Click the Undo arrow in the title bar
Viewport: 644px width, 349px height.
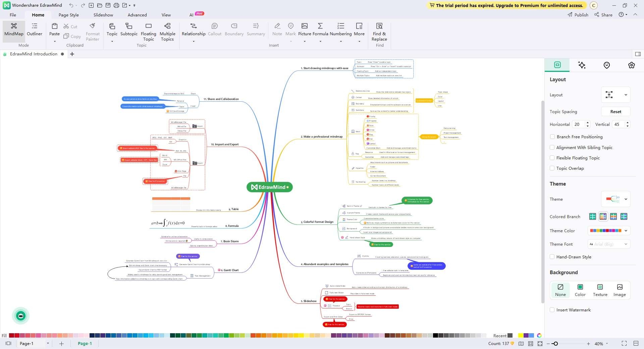point(71,5)
